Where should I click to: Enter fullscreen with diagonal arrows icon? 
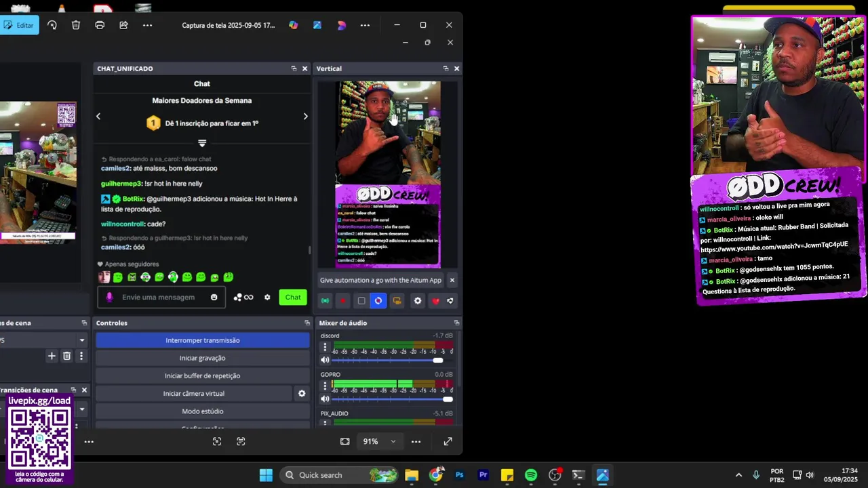click(448, 441)
